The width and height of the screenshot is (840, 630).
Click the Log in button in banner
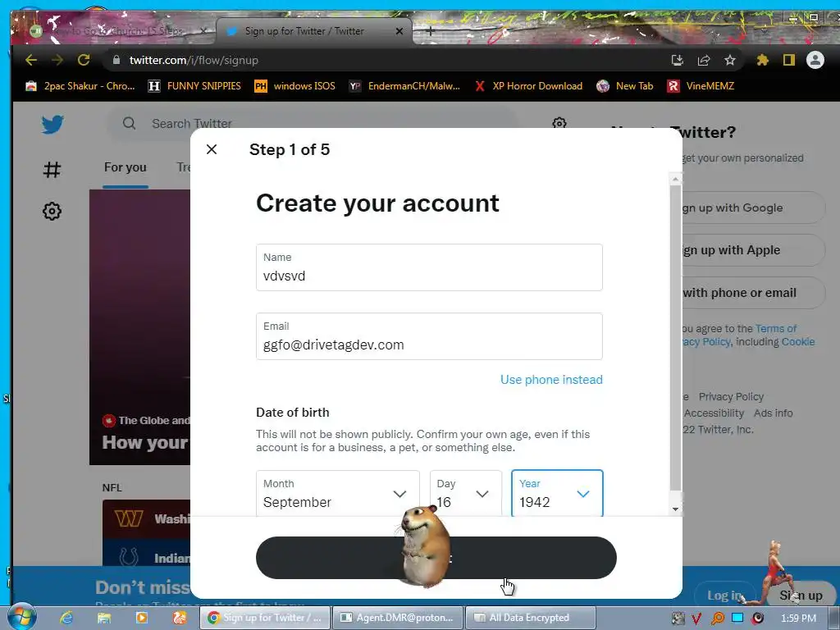click(723, 596)
